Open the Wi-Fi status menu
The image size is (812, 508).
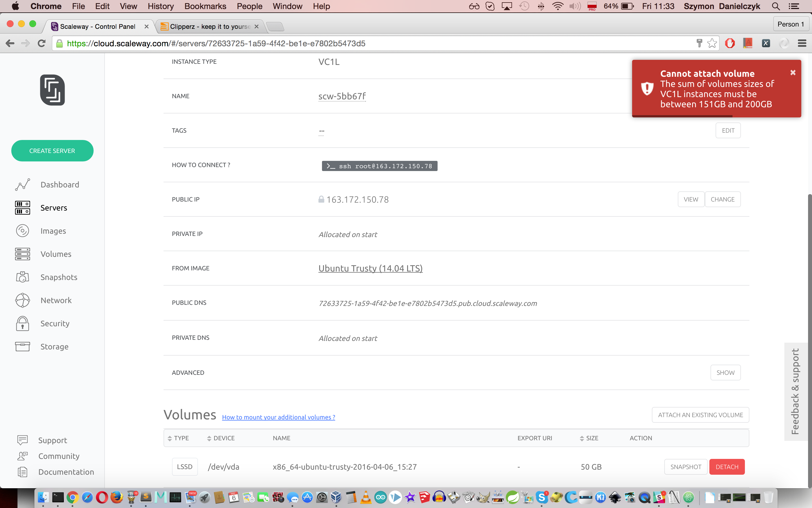coord(558,6)
